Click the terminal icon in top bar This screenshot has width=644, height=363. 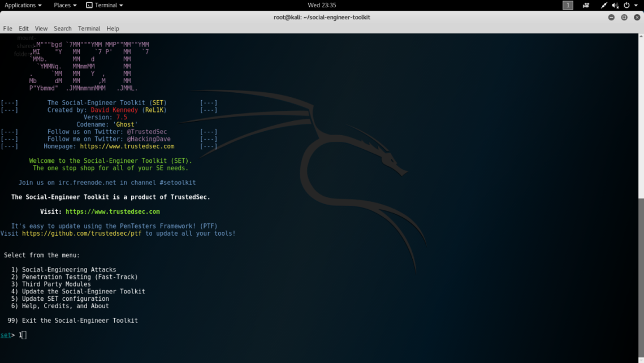[89, 5]
